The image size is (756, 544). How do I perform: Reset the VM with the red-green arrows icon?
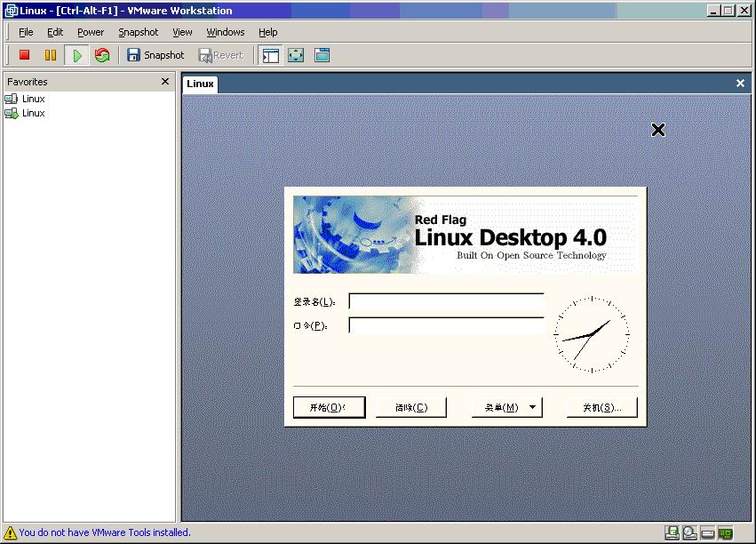pyautogui.click(x=102, y=55)
